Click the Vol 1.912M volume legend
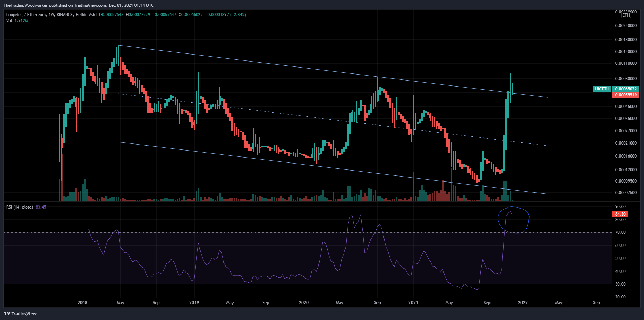Viewport: 644px width, 320px height. coord(17,21)
